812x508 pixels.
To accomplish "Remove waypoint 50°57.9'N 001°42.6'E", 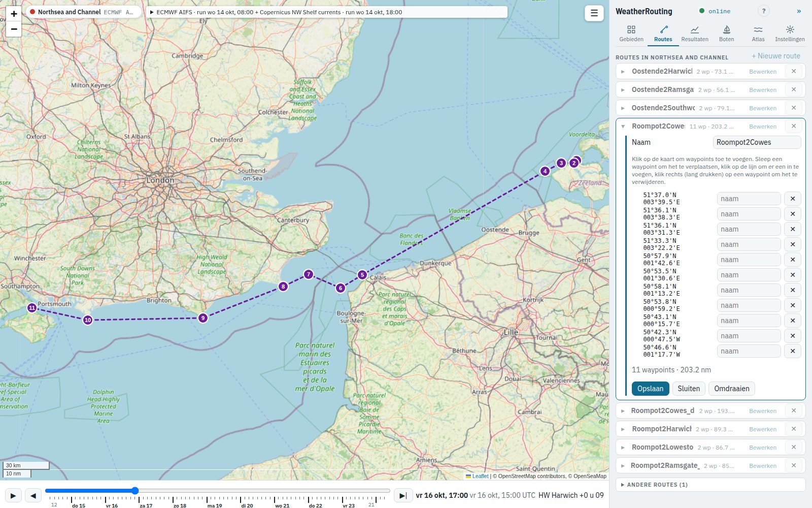I will coord(792,260).
